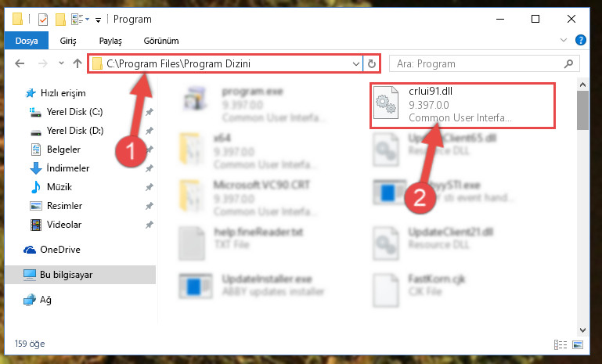Unpin Müzik from quick access

(x=149, y=187)
